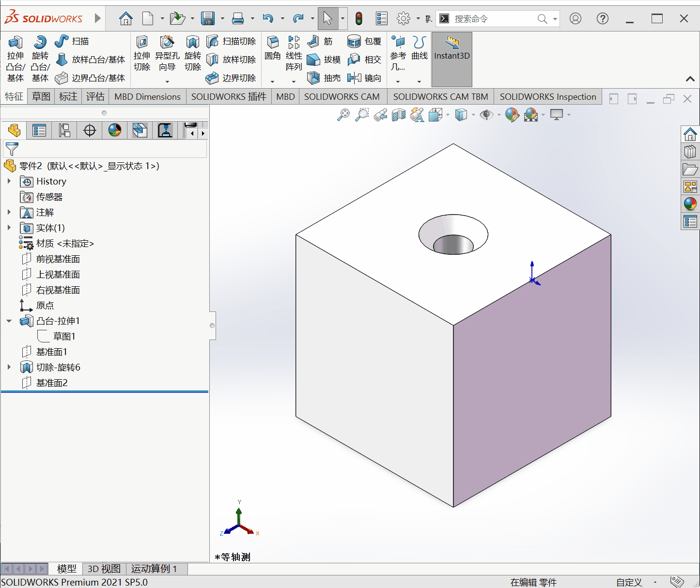Image resolution: width=700 pixels, height=588 pixels.
Task: Zoom to Fit in view toolbar
Action: click(343, 115)
